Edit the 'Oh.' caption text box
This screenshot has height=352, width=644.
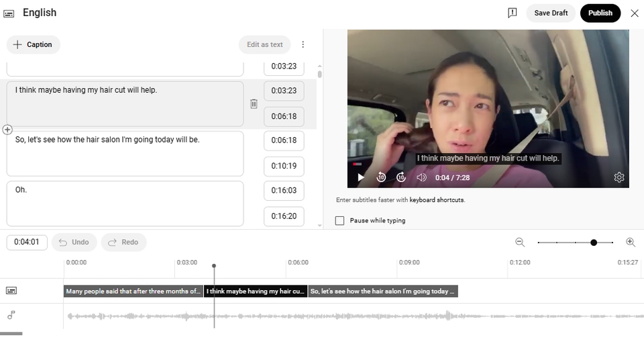[x=125, y=204]
